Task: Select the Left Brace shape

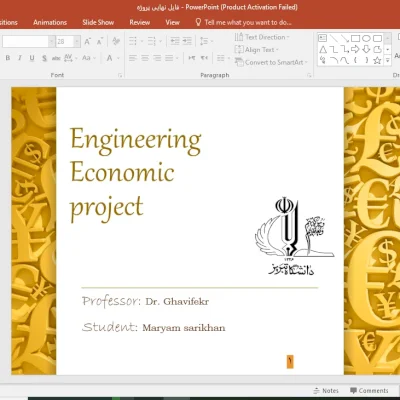Action: [355, 60]
